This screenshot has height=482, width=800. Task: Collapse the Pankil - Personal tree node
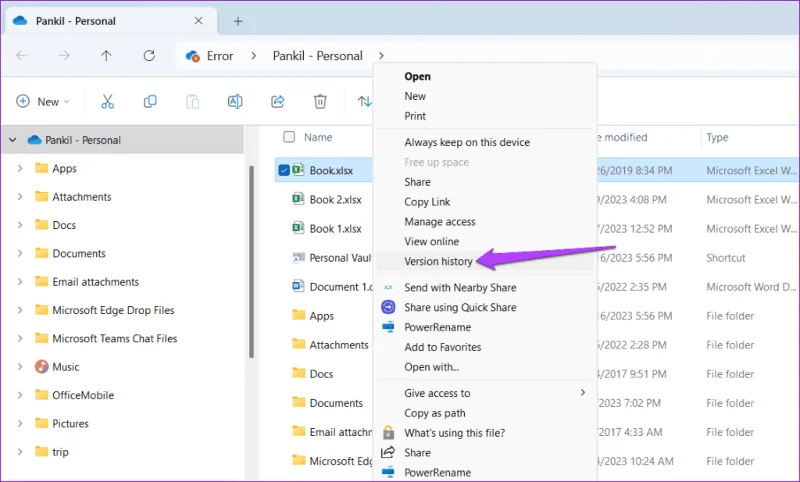point(13,140)
